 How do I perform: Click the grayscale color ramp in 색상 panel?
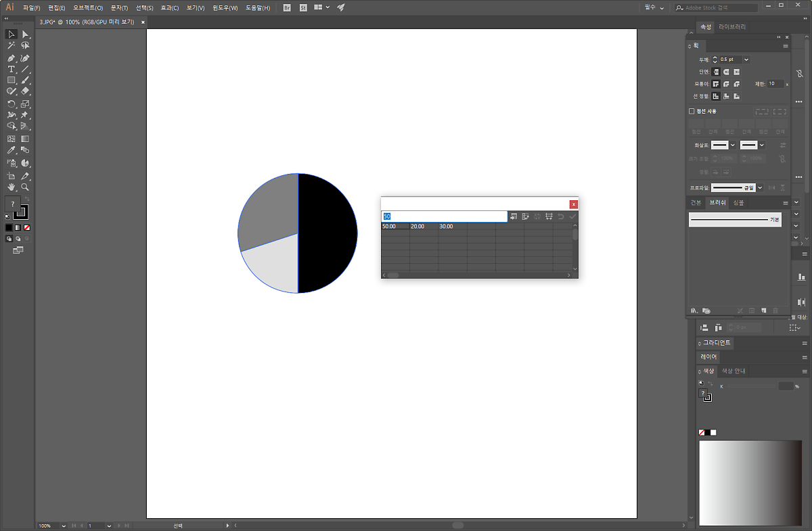(x=750, y=482)
